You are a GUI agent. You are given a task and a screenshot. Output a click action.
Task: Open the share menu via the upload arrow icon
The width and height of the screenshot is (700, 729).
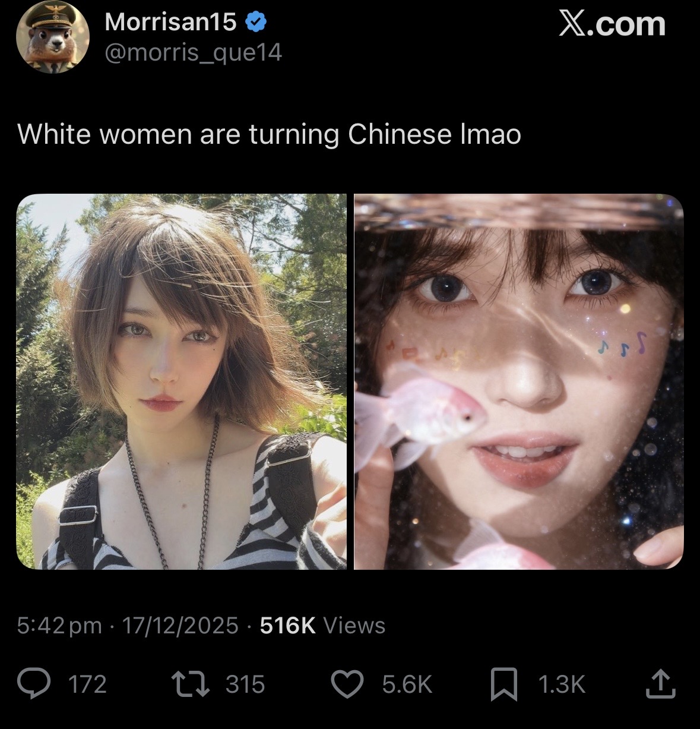coord(661,684)
